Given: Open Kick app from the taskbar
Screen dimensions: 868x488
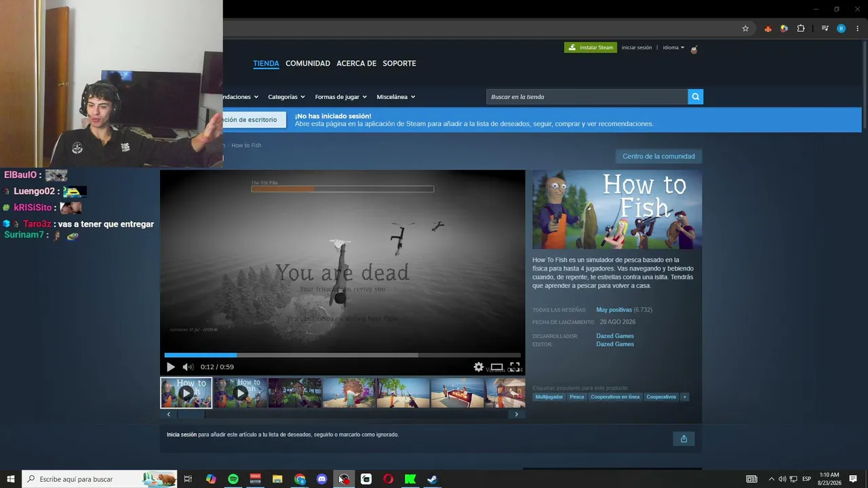Looking at the screenshot, I should [x=410, y=479].
